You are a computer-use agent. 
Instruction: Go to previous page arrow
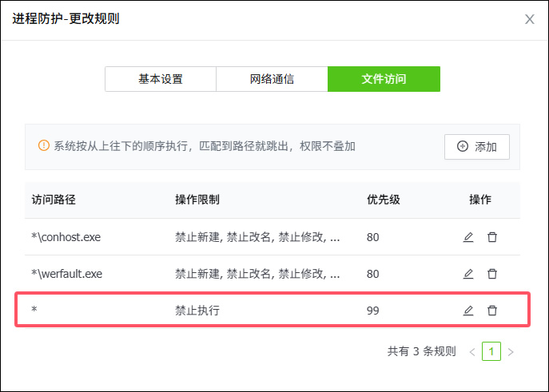pos(472,351)
